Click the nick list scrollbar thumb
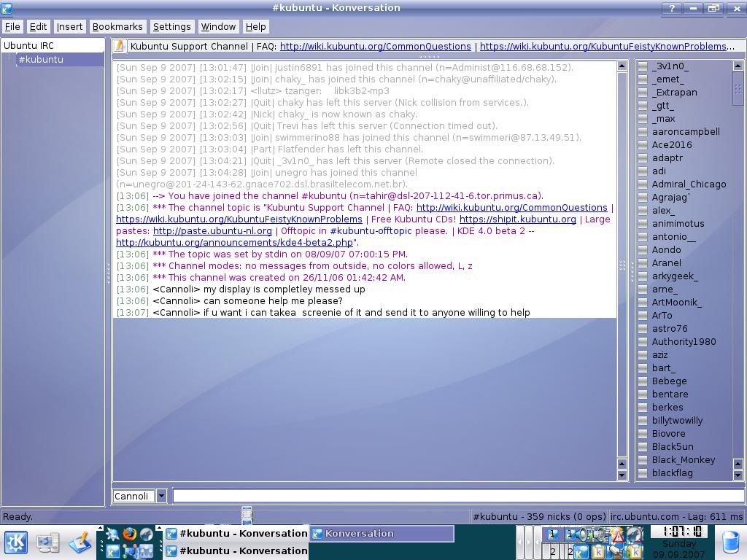This screenshot has width=747, height=560. tap(738, 88)
